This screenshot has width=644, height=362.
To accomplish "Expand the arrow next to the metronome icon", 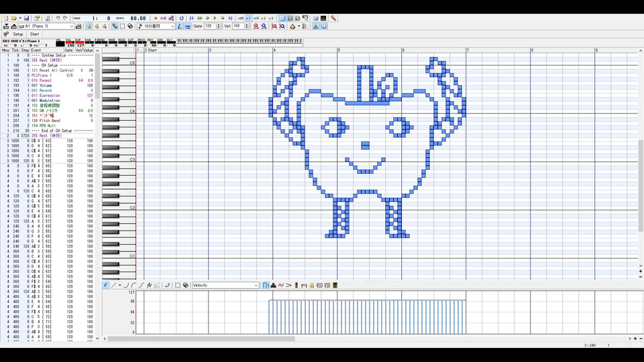I will click(x=299, y=26).
